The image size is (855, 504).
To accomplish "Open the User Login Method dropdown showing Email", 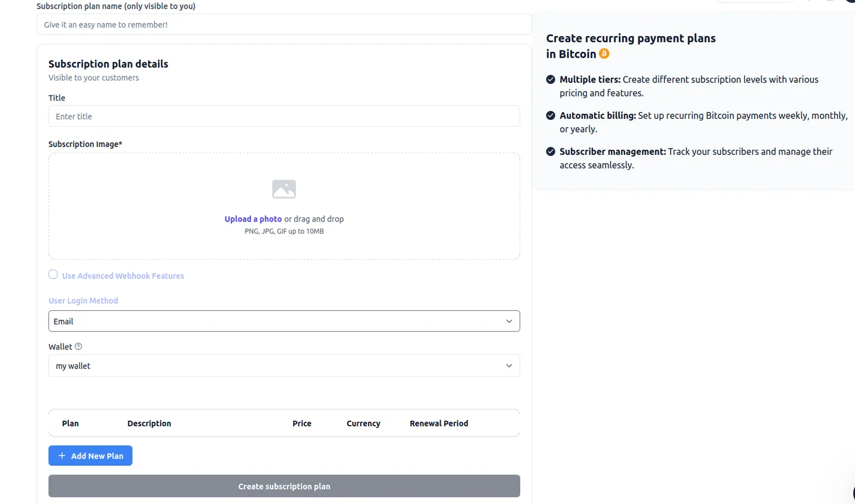I will click(x=283, y=321).
